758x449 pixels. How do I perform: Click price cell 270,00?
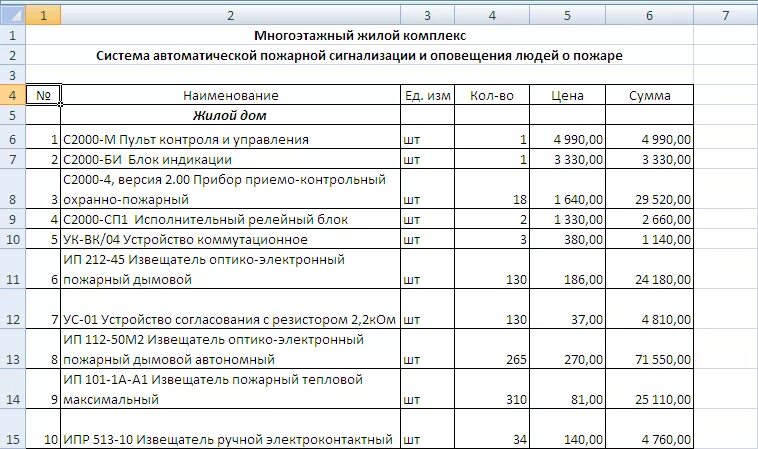coord(568,349)
